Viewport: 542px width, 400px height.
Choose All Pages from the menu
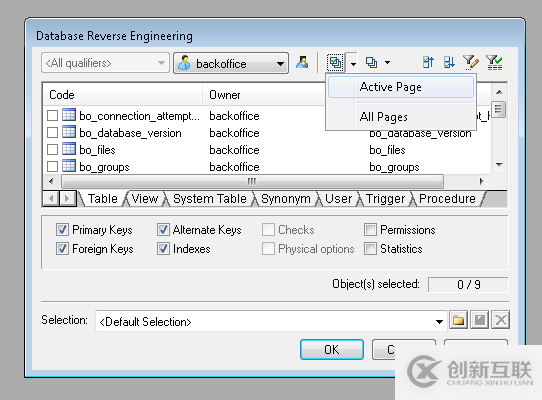(x=383, y=117)
